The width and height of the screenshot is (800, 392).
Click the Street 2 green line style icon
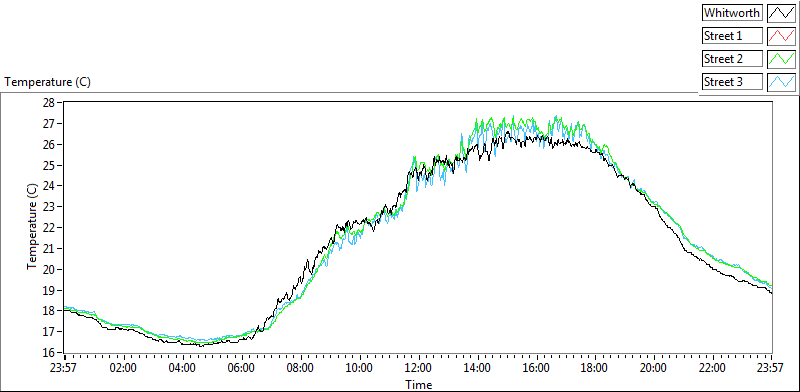[781, 59]
